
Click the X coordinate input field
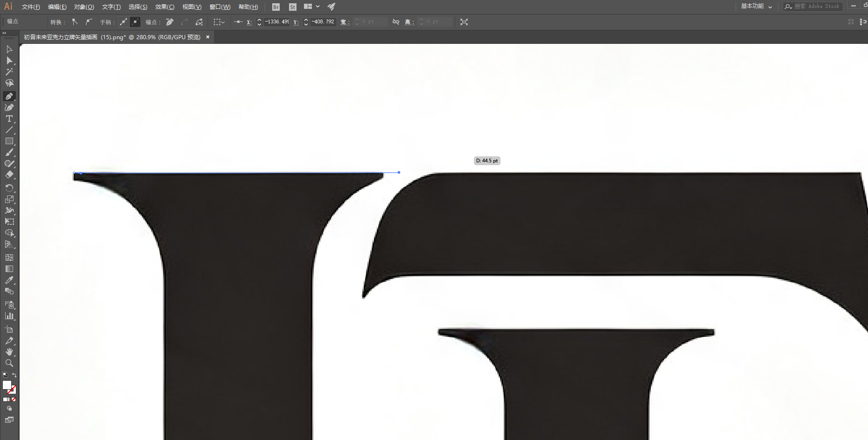[277, 22]
